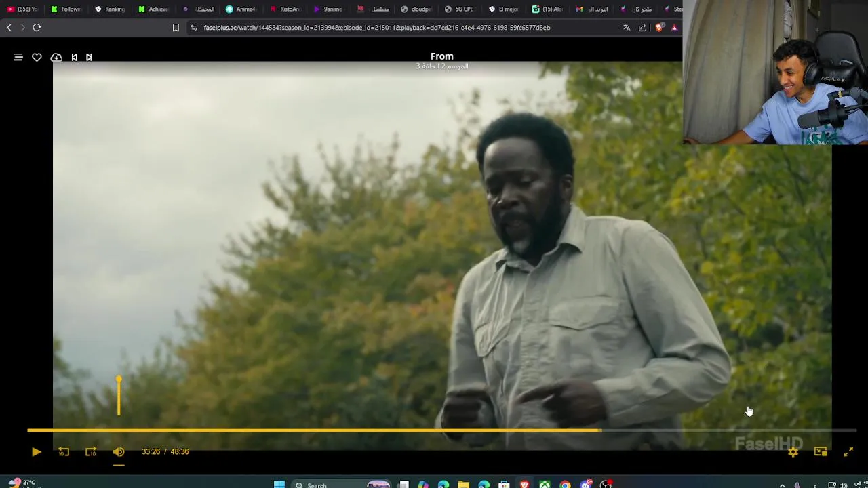Forward video 10 seconds
868x488 pixels.
pos(91,452)
